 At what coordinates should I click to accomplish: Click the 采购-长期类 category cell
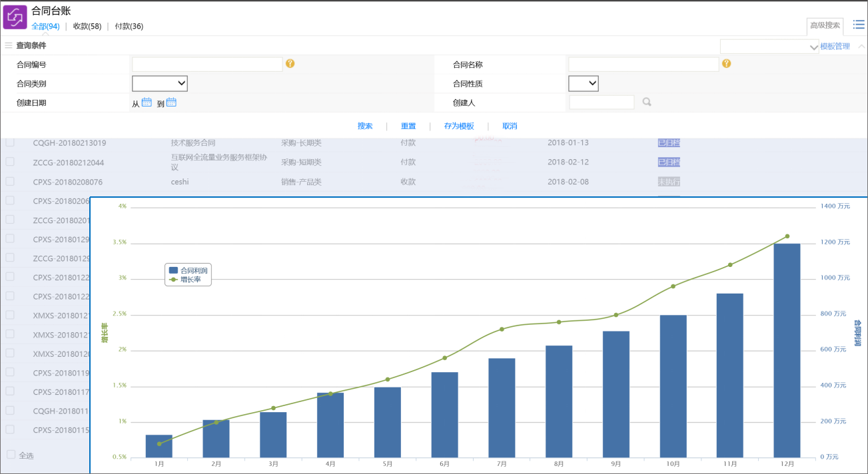coord(301,142)
